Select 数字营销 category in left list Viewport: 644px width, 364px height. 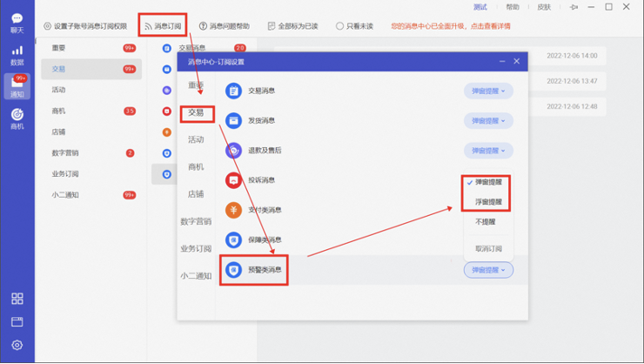tap(91, 153)
